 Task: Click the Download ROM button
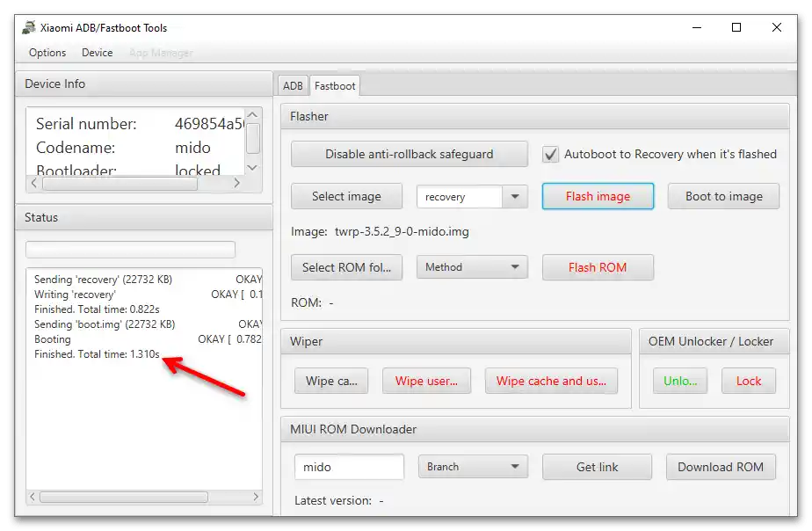[x=721, y=467]
